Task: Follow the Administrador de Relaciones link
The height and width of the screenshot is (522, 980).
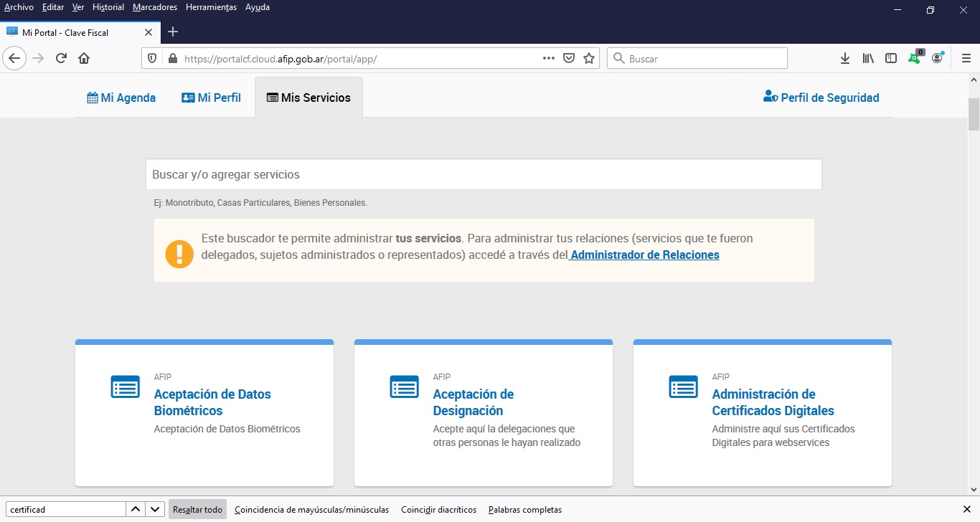Action: click(x=644, y=255)
